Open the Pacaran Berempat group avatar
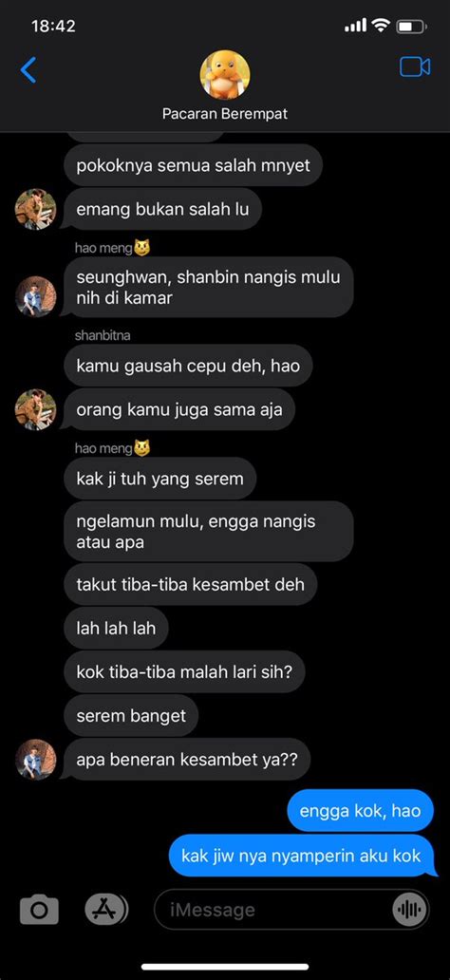450x980 pixels. 225,74
